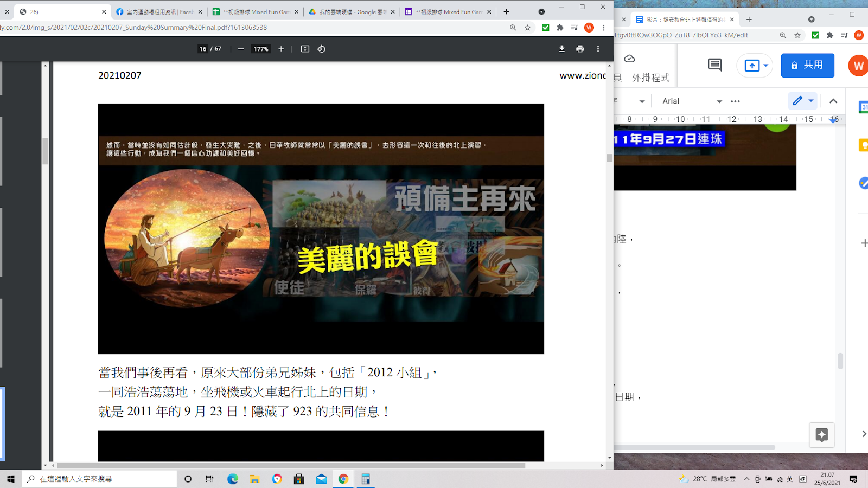Open the Google Calendar side panel icon
The height and width of the screenshot is (488, 868).
863,107
